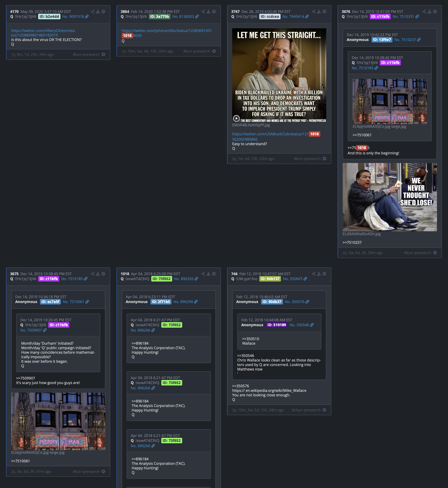Image resolution: width=448 pixels, height=488 pixels.
Task: Download post 746 using its download icon
Action: click(319, 274)
